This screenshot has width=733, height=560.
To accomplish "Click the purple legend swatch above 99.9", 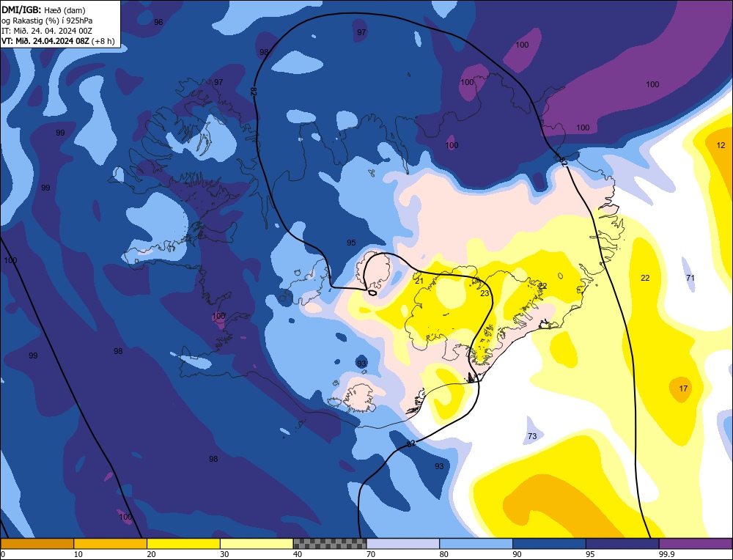I will [x=696, y=543].
